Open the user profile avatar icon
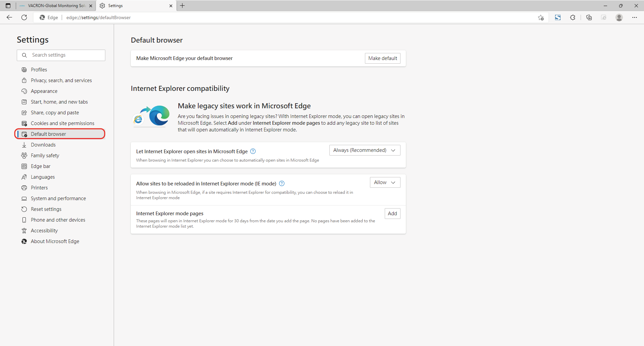 click(x=619, y=17)
